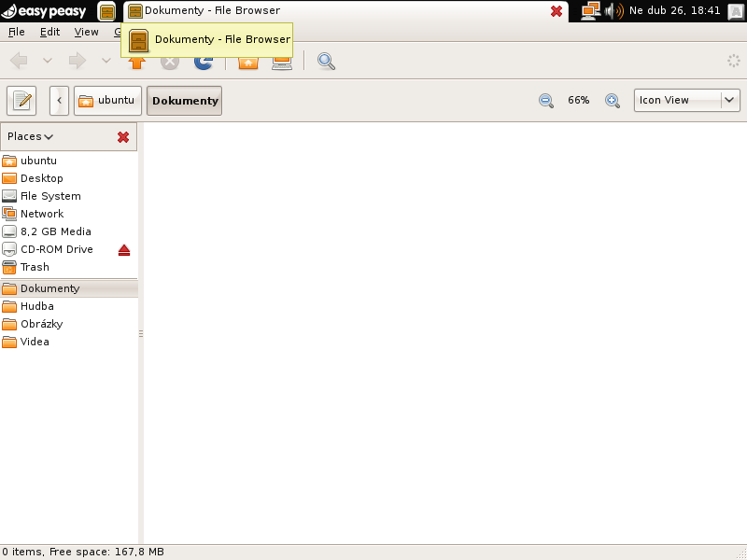Open the File menu
The image size is (747, 560).
[17, 32]
